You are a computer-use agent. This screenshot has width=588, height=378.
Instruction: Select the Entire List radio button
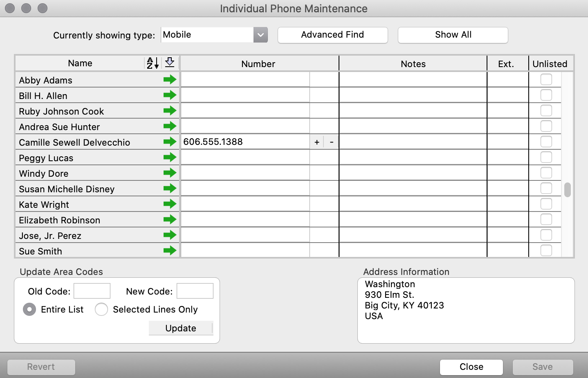(x=29, y=309)
